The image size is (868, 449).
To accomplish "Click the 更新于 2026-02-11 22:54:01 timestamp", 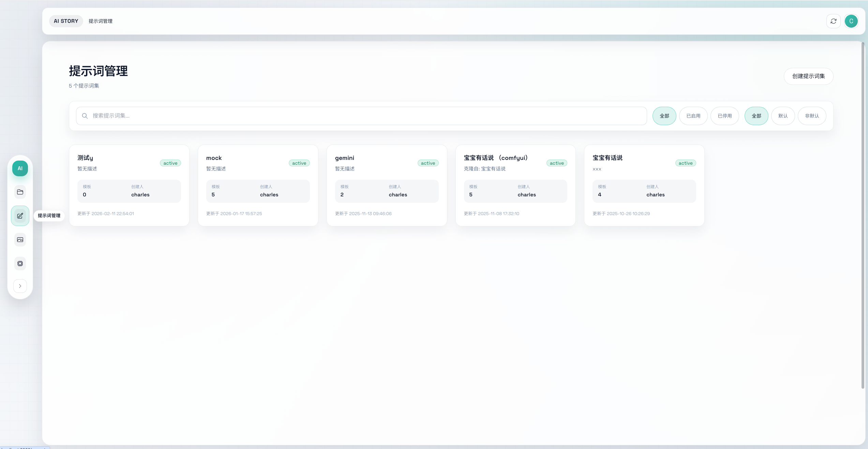I will click(106, 214).
